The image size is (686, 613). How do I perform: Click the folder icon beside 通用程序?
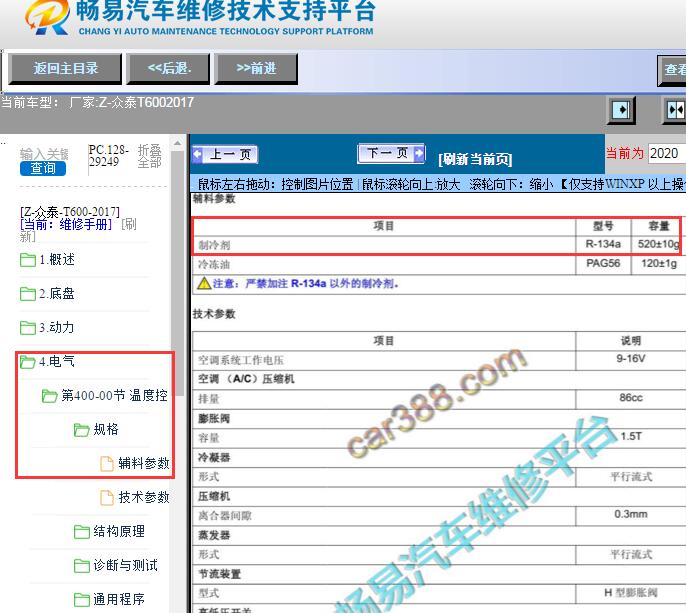tap(82, 600)
